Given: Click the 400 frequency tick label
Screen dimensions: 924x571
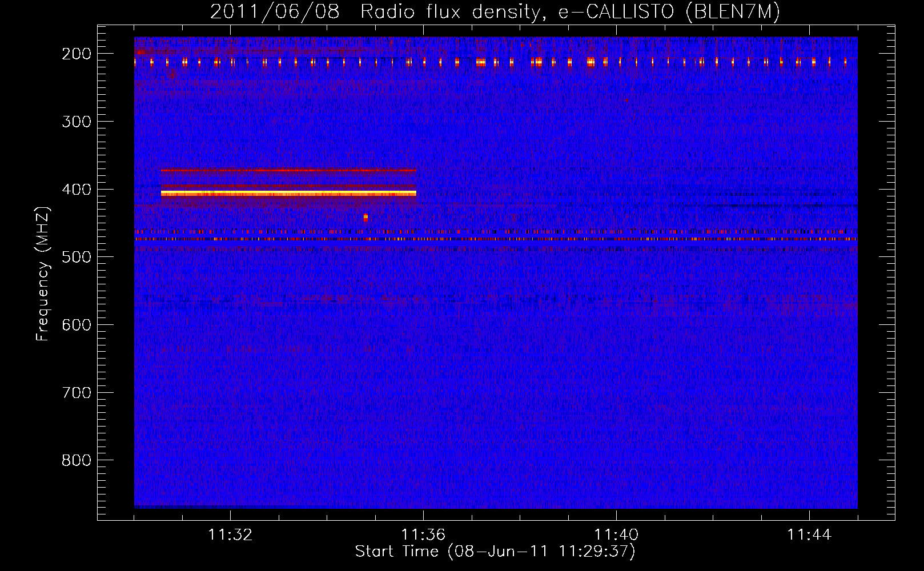Looking at the screenshot, I should pos(77,190).
